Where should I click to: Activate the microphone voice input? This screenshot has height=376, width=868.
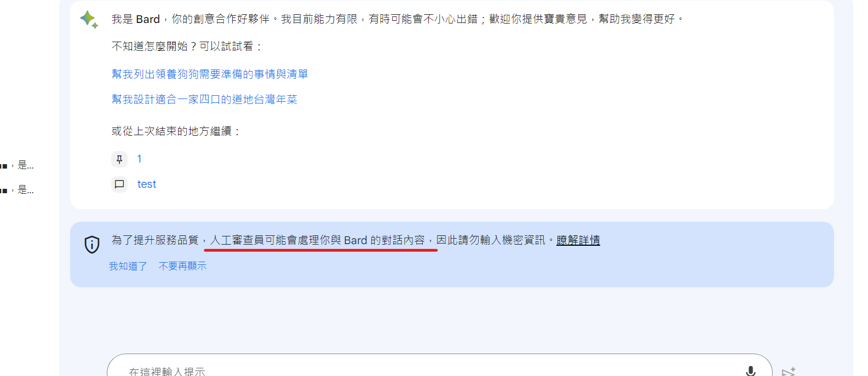click(751, 371)
